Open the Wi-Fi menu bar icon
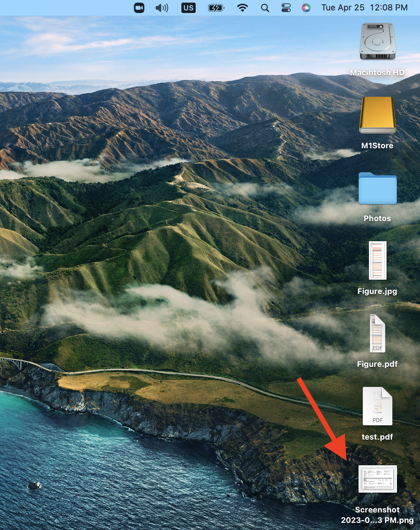 pos(243,7)
